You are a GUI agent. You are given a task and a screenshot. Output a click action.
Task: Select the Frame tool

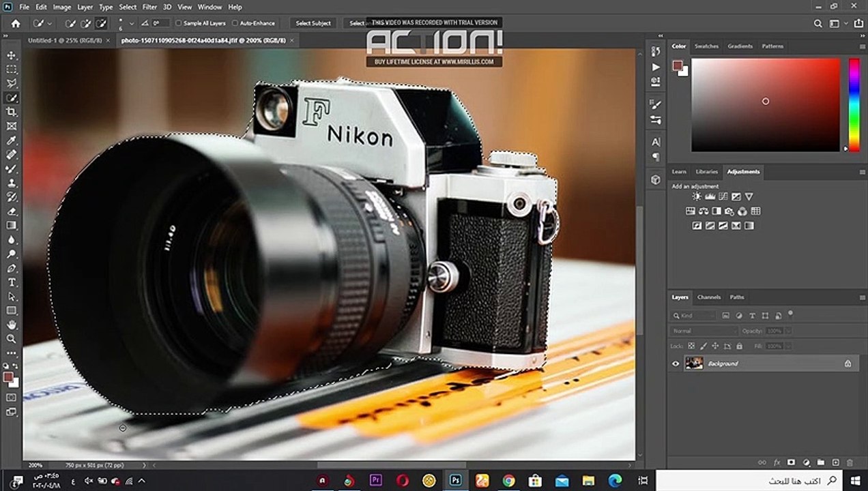point(11,126)
